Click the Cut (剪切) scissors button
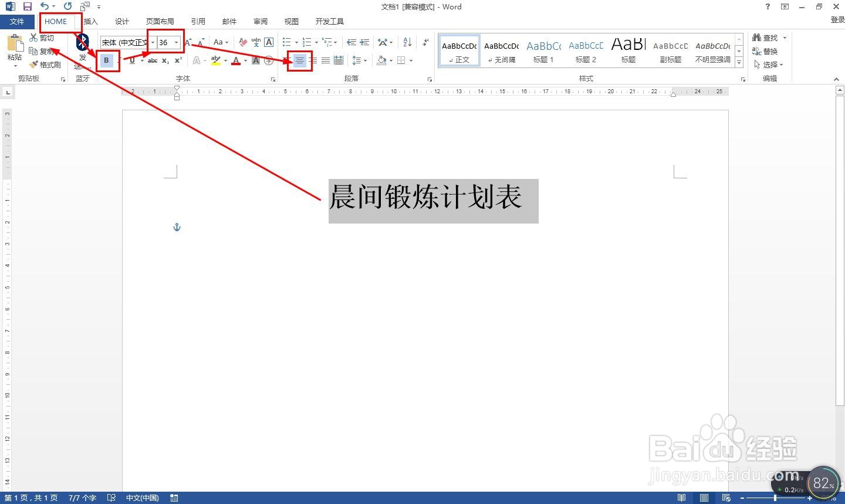This screenshot has width=845, height=504. point(42,38)
